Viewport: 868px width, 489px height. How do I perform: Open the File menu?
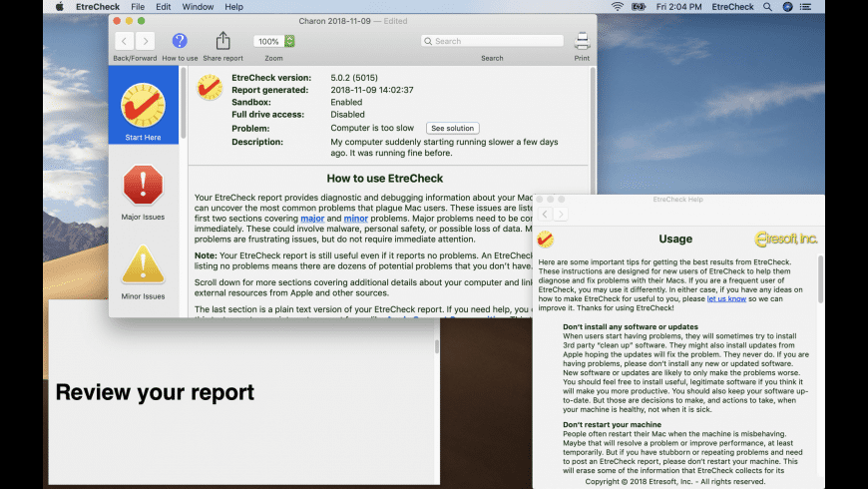coord(138,7)
